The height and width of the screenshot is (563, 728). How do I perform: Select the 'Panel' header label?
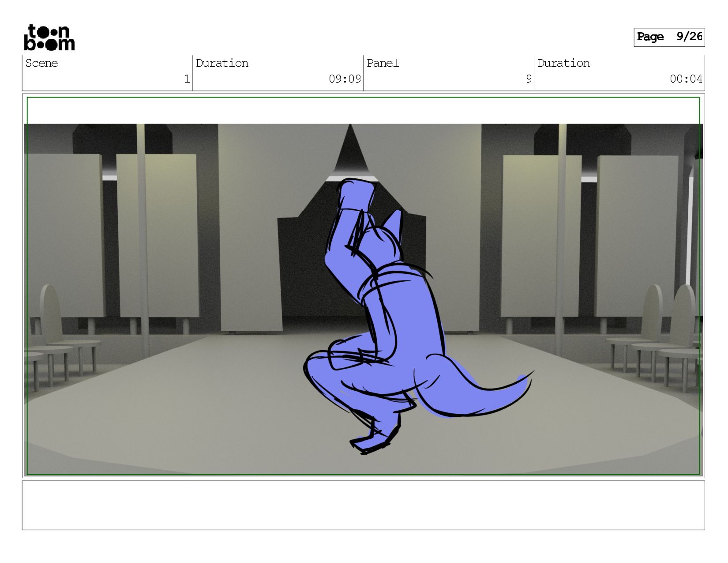pos(383,63)
